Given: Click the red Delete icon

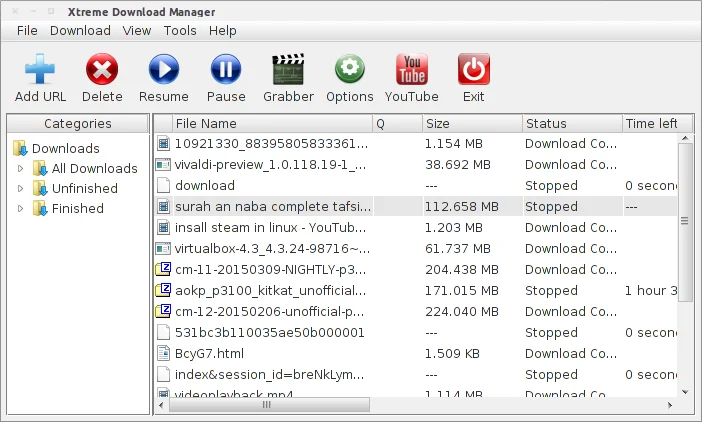Looking at the screenshot, I should 102,69.
